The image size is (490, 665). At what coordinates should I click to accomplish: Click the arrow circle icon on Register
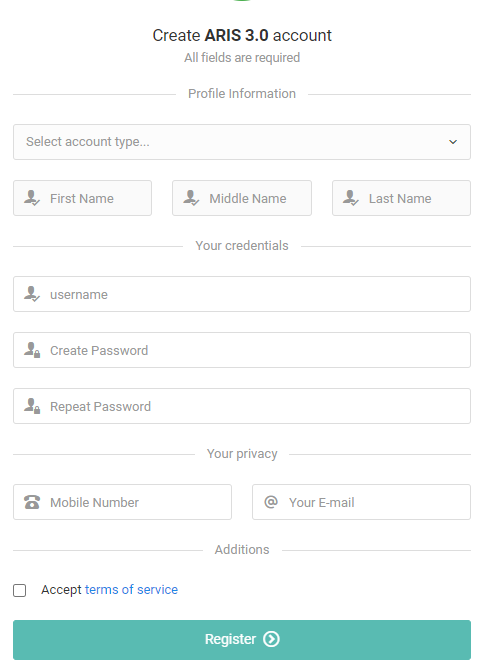(x=271, y=639)
